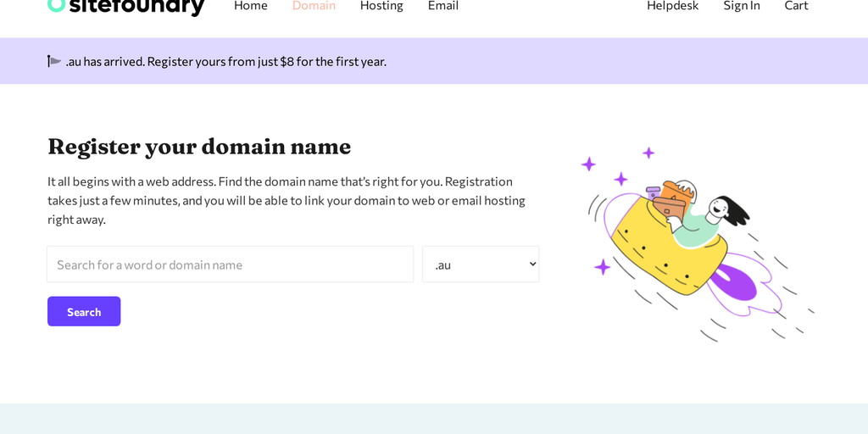Focus the domain name search field
868x434 pixels.
coord(230,264)
